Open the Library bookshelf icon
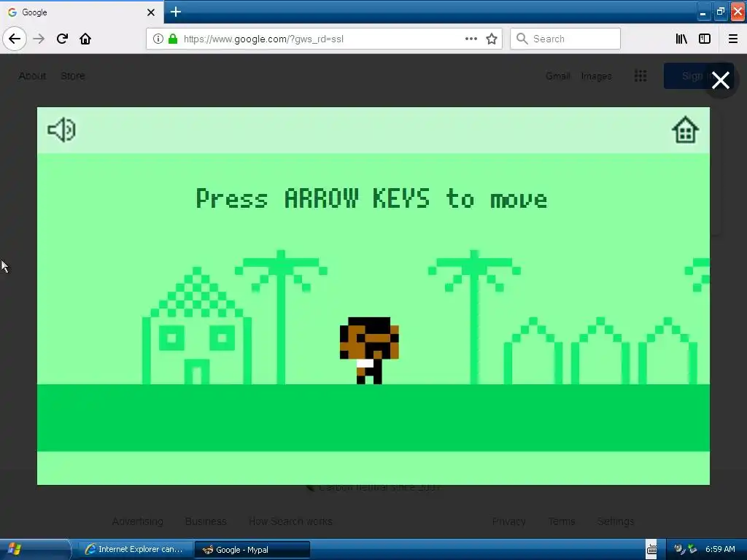747x560 pixels. 681,39
